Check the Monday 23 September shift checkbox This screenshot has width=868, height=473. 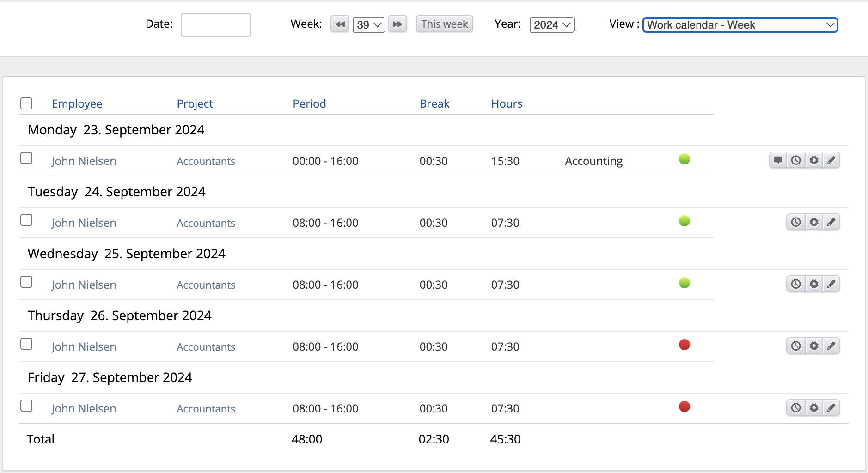(26, 158)
